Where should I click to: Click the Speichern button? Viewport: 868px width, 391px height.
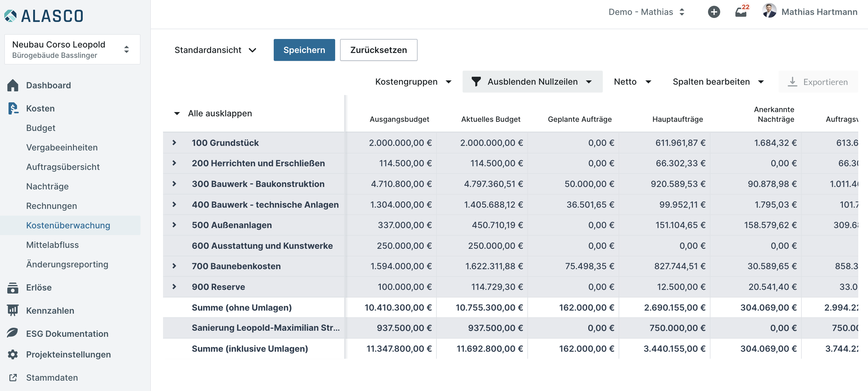(x=304, y=50)
